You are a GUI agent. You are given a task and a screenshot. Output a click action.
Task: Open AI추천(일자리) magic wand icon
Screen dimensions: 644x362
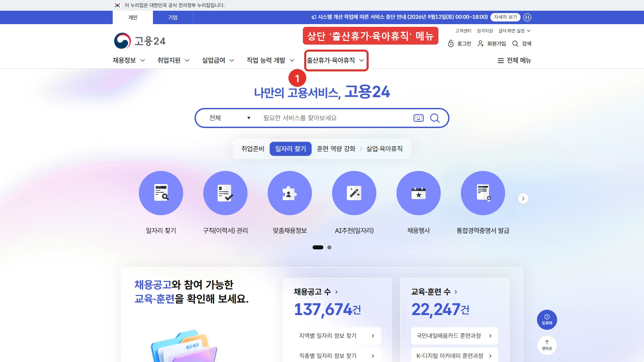(x=354, y=193)
